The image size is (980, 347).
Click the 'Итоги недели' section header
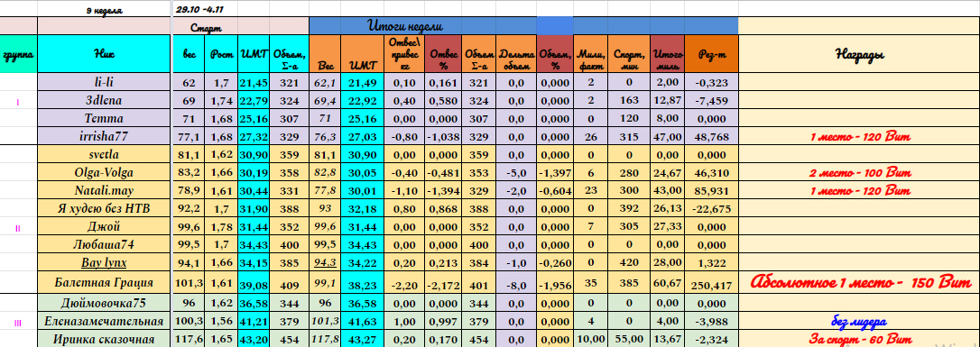[x=405, y=26]
